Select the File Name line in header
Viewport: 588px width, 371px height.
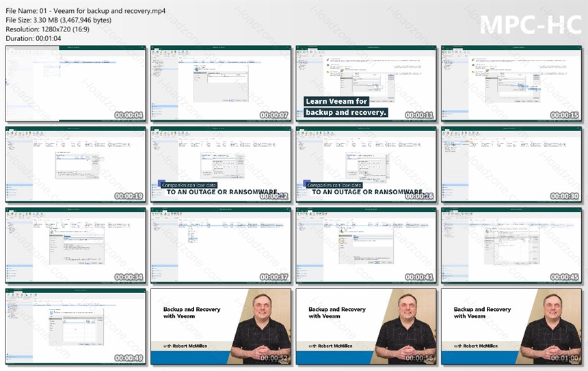85,11
